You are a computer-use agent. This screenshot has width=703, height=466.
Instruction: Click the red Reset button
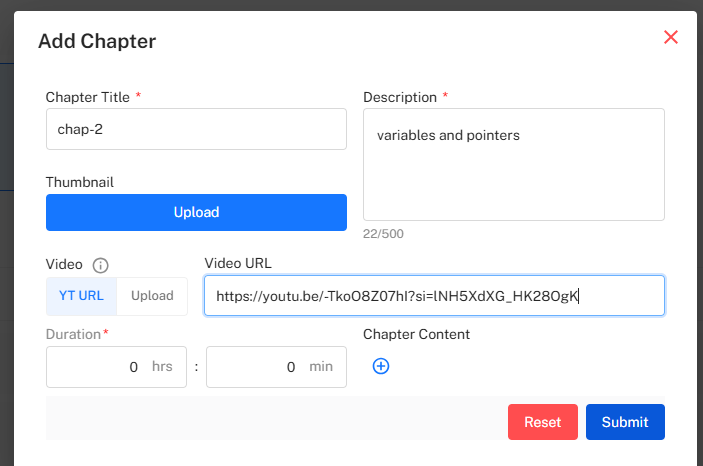[542, 422]
